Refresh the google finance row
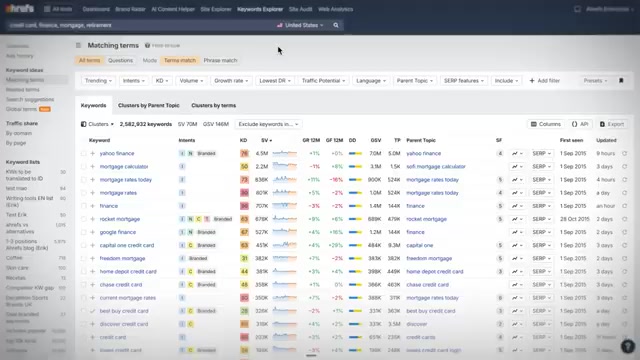Screen dimensions: 640x360 pyautogui.click(x=624, y=232)
